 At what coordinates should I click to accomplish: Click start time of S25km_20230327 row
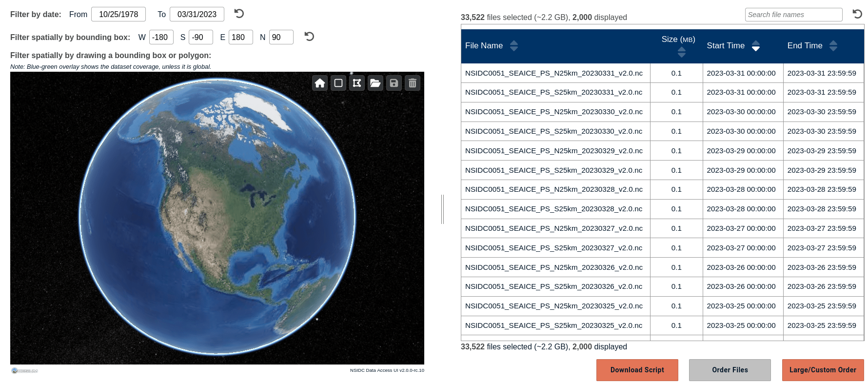[741, 248]
